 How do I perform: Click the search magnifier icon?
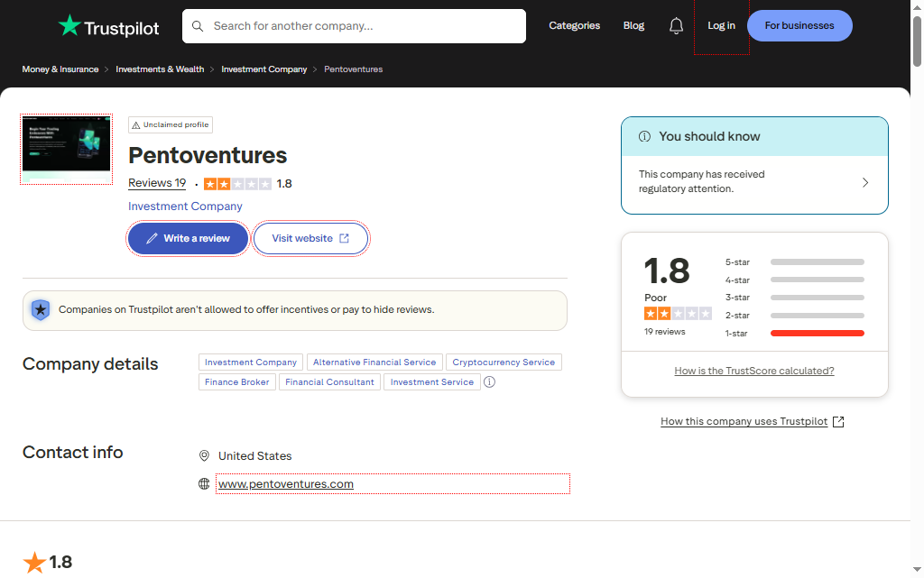(198, 26)
